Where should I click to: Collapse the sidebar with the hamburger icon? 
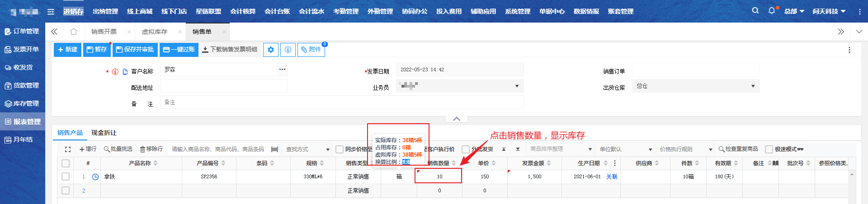pyautogui.click(x=51, y=12)
